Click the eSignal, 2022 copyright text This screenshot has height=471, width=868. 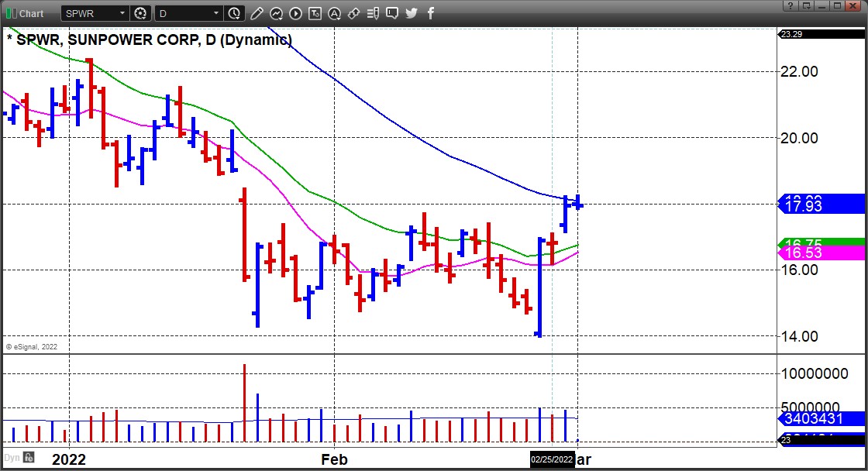coord(32,347)
